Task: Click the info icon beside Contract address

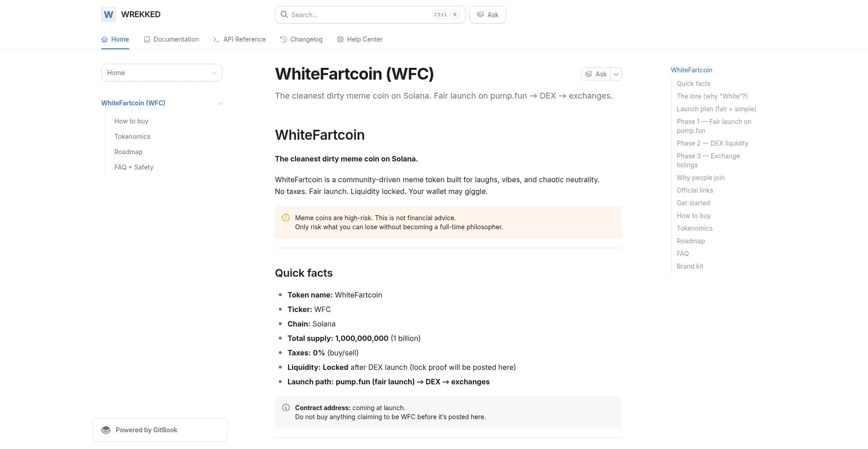Action: (286, 407)
